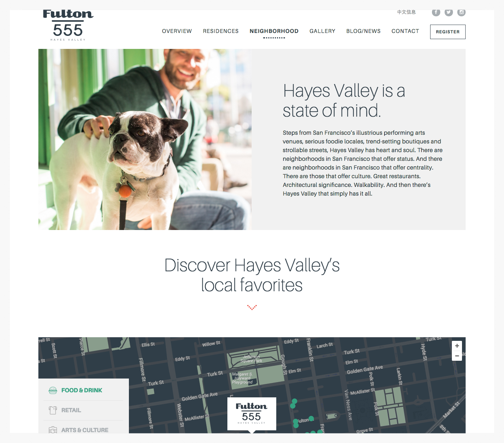
Task: Click the Fulton 555 map marker
Action: [x=252, y=414]
